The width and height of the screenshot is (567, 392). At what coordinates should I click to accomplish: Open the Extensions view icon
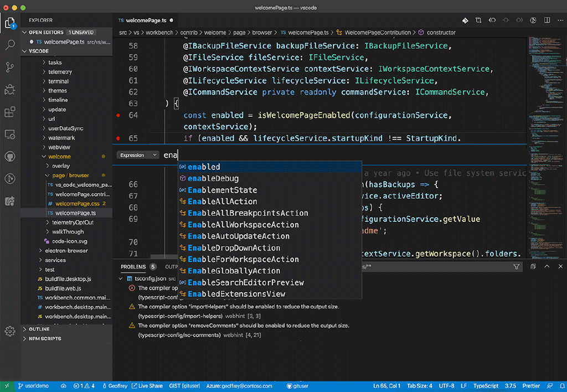point(10,112)
